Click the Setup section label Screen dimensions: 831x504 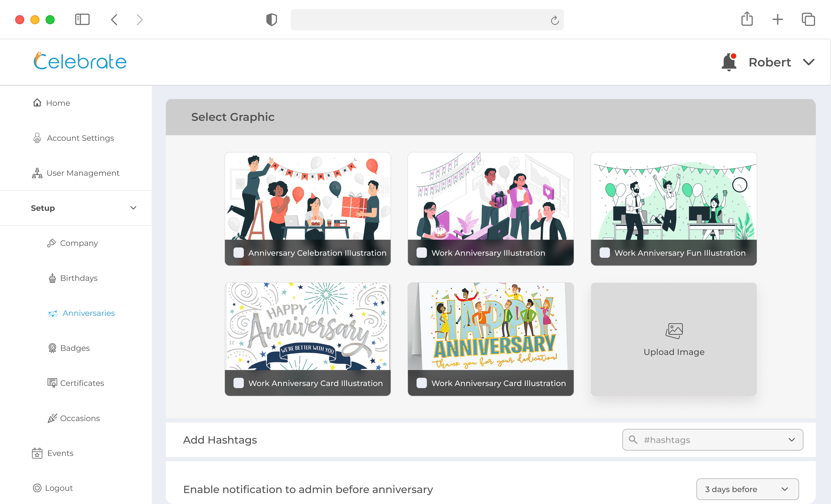pos(43,208)
